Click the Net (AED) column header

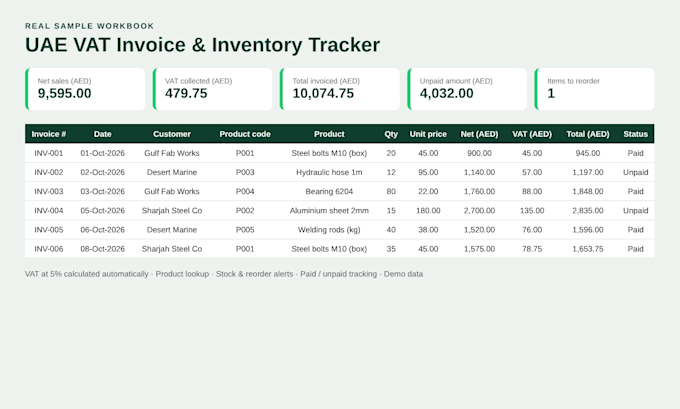(x=479, y=134)
